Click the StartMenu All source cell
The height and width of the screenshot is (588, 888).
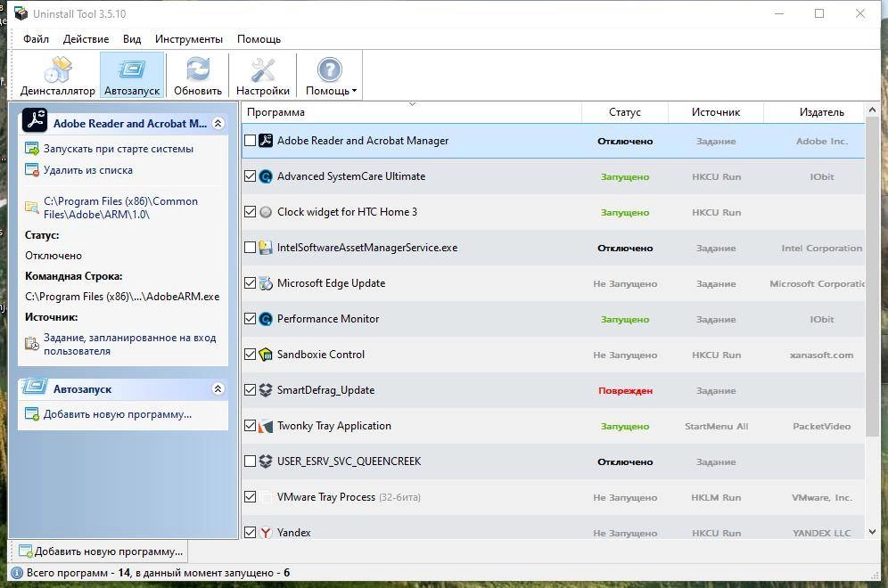pyautogui.click(x=717, y=426)
